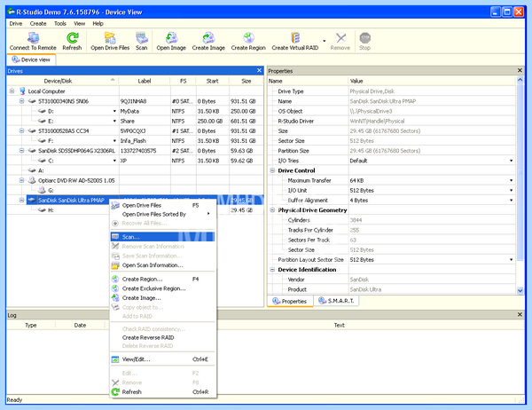Collapse the Drive Control property group
532x410 pixels.
[272, 170]
